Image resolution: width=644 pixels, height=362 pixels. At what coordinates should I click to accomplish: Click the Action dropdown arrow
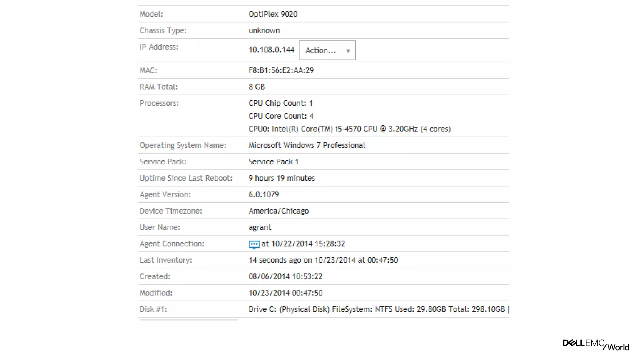pos(348,51)
